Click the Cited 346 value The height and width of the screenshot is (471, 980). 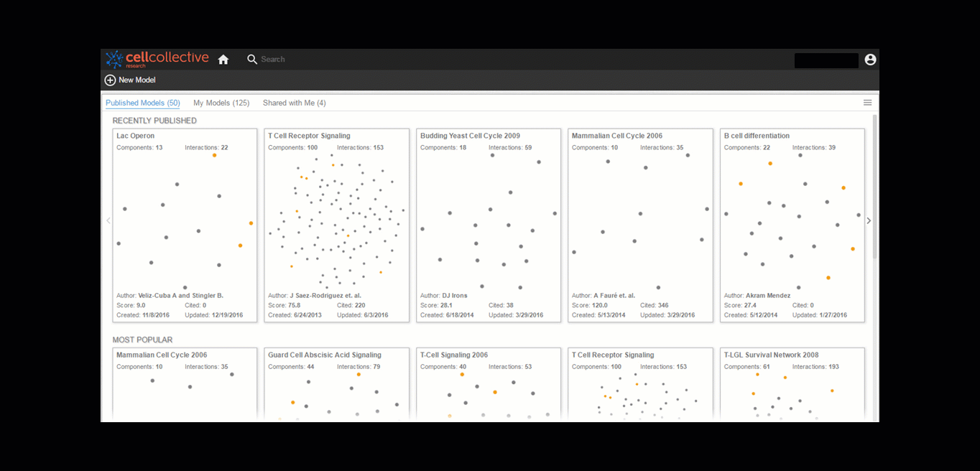pos(663,306)
